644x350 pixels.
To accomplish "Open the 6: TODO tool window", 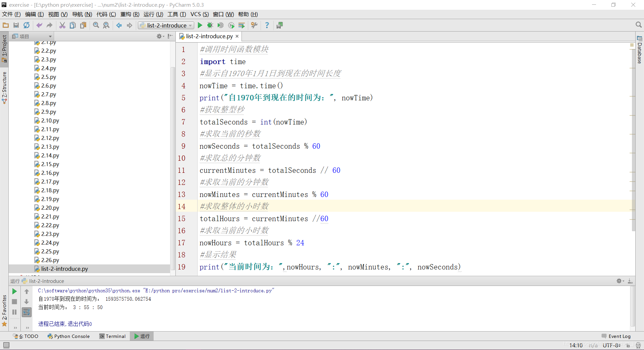I will 26,336.
